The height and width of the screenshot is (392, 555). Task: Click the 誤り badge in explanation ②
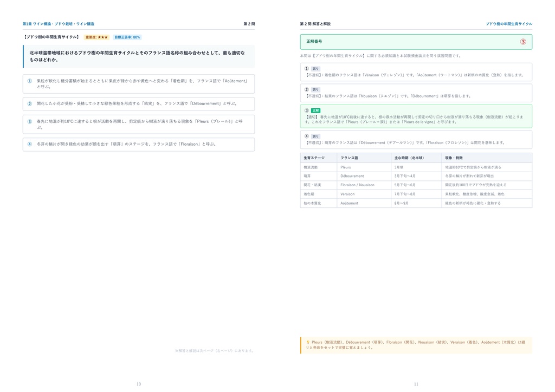click(x=315, y=90)
